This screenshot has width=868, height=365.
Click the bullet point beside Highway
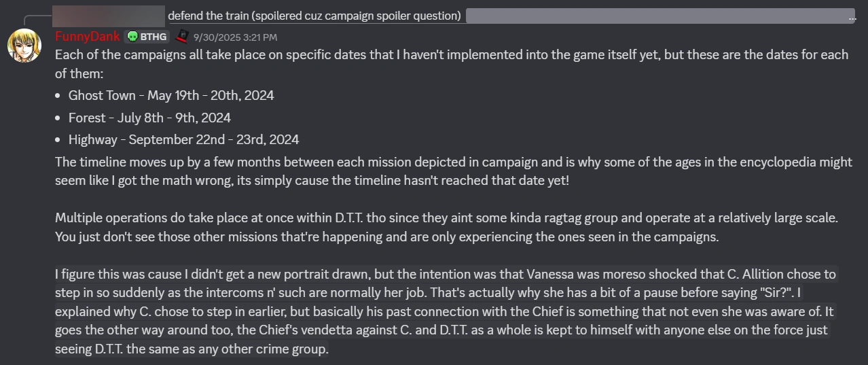point(59,140)
